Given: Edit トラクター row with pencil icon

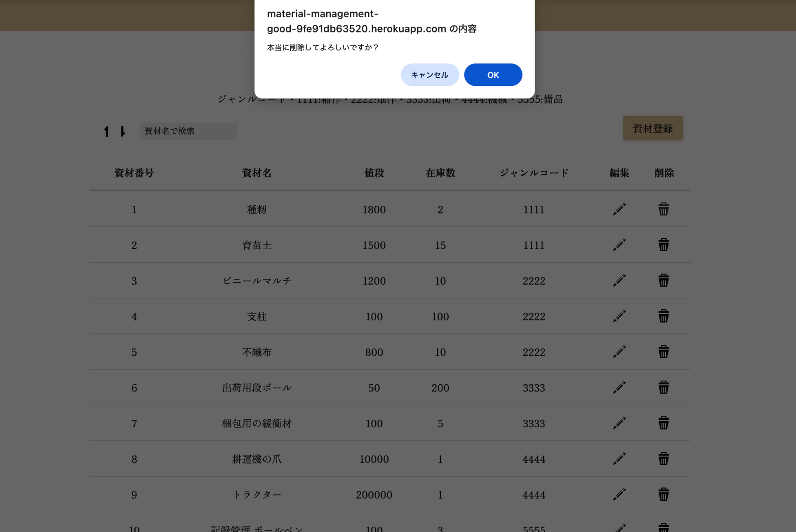Looking at the screenshot, I should coord(619,494).
